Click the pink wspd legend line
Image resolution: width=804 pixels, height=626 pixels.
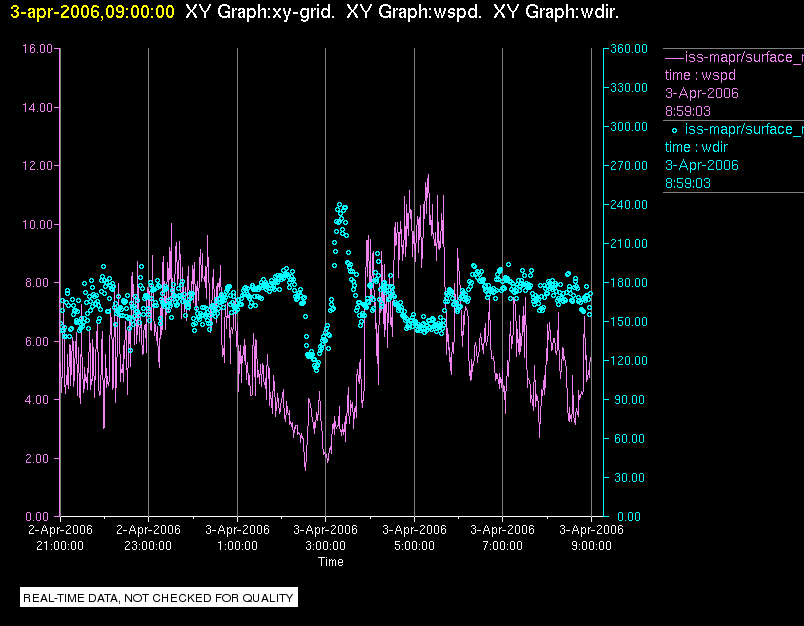pos(674,57)
